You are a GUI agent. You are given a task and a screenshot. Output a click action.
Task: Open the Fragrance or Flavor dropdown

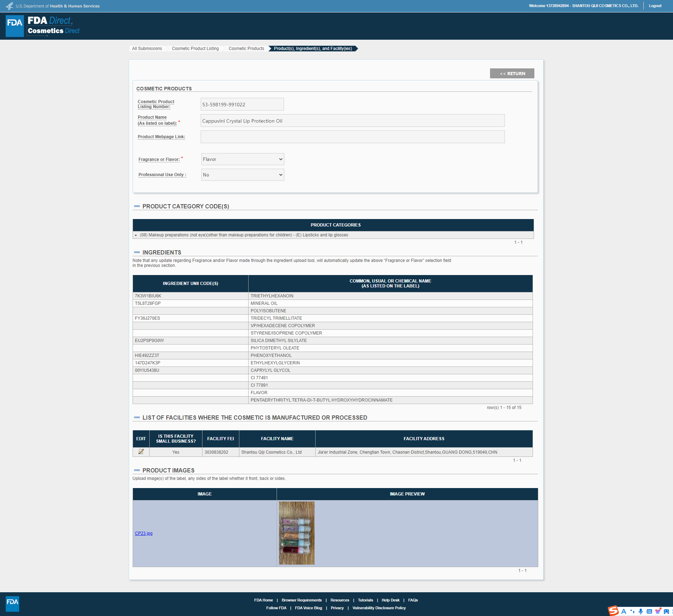243,159
